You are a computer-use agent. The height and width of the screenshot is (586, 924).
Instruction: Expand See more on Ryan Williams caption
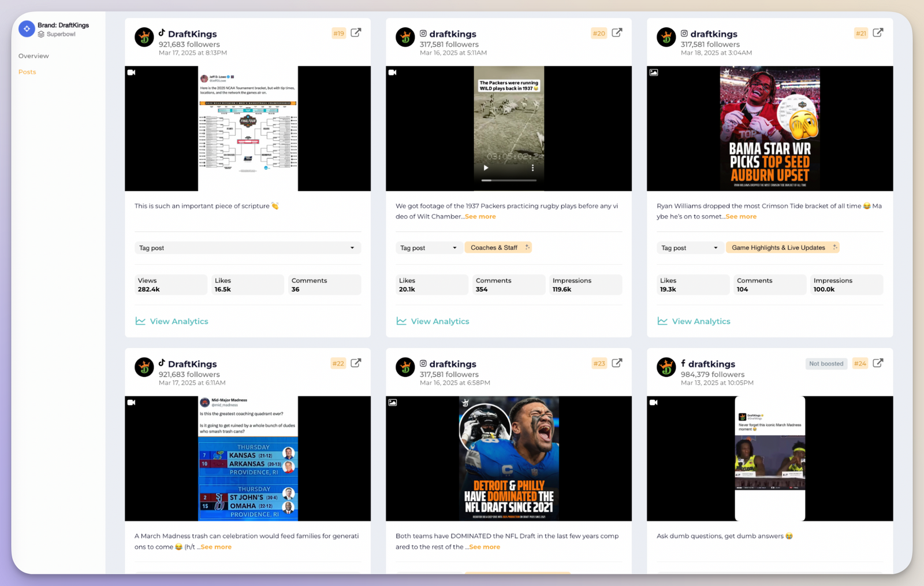click(x=741, y=217)
